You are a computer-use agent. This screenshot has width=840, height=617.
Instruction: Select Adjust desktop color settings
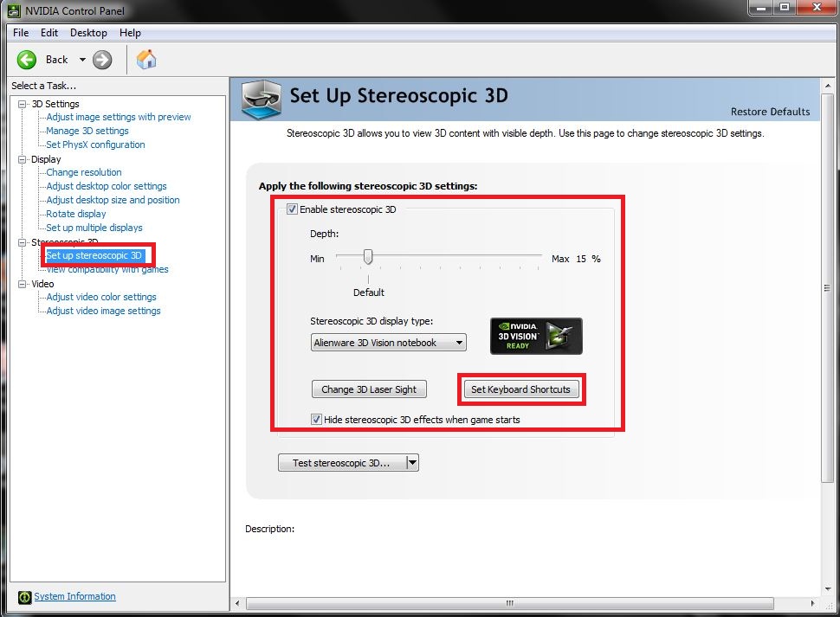point(106,186)
